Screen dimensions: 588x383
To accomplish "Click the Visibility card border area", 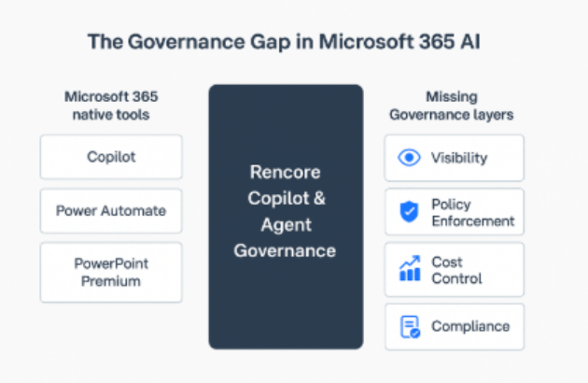I will coord(455,158).
